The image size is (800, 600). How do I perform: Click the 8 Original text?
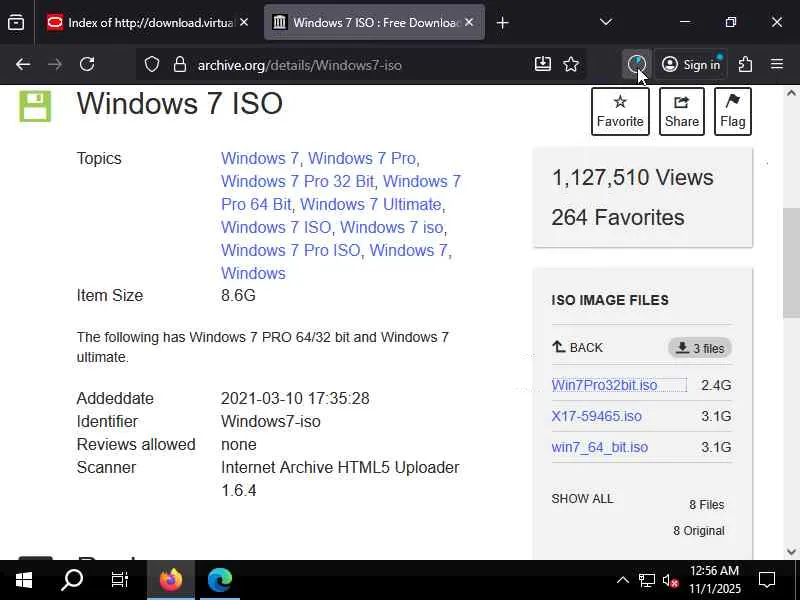(x=698, y=531)
